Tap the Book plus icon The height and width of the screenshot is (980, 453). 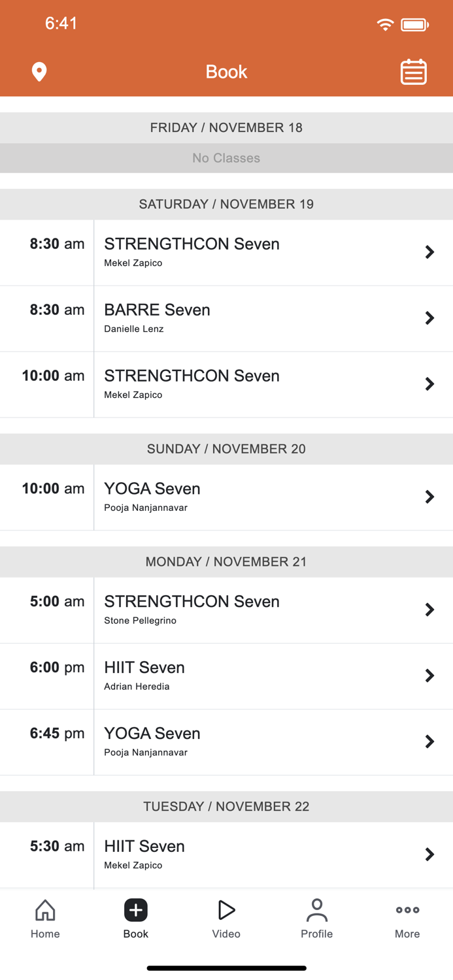135,909
